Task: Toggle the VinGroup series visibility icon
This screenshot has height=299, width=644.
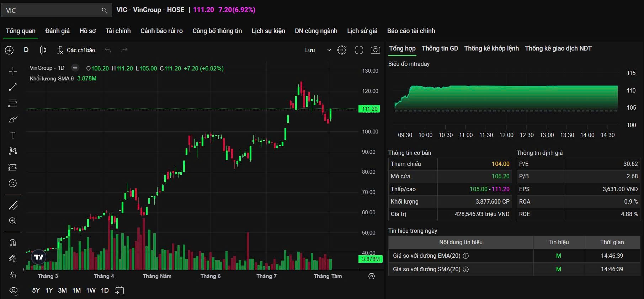Action: tap(75, 68)
